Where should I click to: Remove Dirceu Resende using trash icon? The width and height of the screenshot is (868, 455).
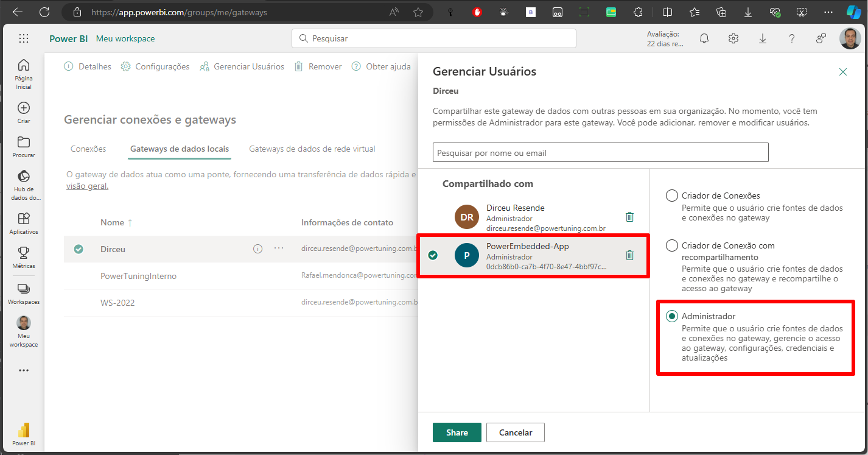coord(630,217)
